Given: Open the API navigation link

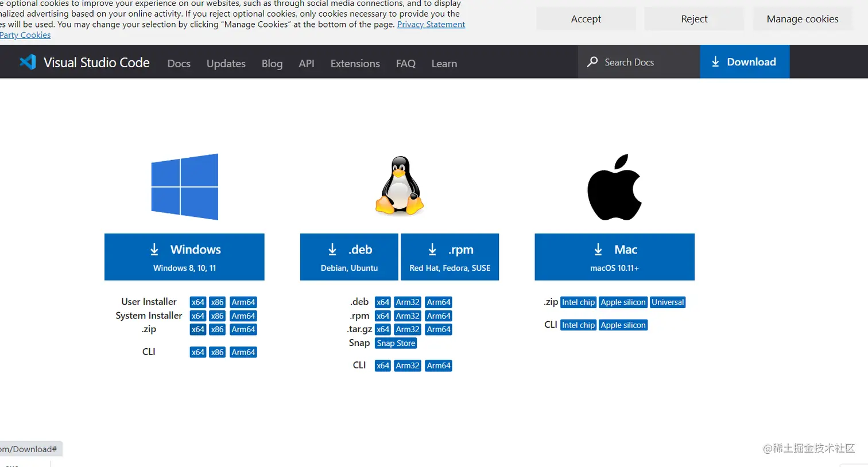Looking at the screenshot, I should tap(307, 63).
